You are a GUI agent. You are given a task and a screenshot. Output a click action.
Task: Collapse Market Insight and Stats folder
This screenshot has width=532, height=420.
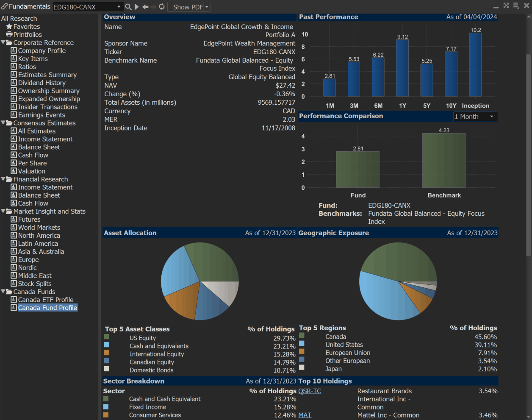click(x=3, y=211)
